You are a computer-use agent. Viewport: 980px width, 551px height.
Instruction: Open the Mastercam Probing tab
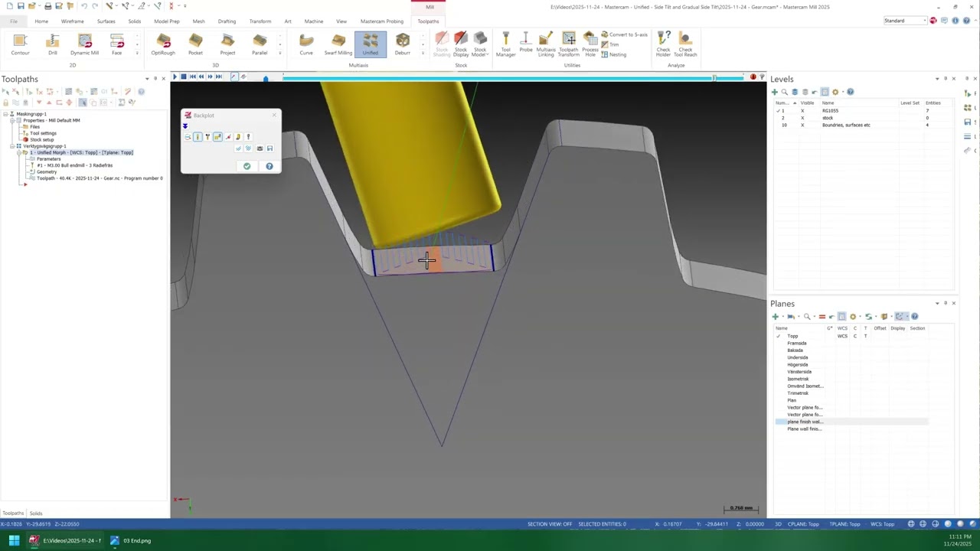coord(381,21)
